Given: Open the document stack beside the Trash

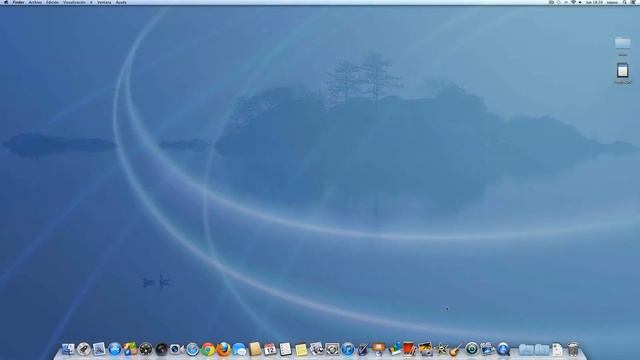Looking at the screenshot, I should tap(558, 350).
